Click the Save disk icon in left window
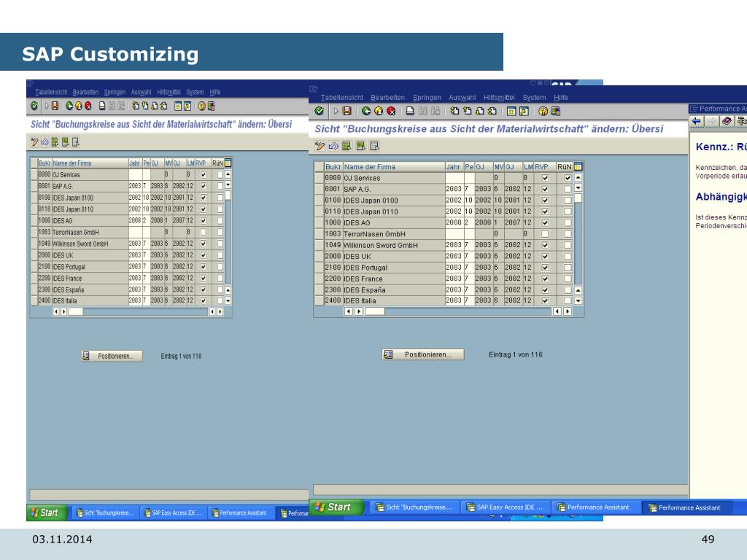Viewport: 747px width, 560px height. pos(55,106)
